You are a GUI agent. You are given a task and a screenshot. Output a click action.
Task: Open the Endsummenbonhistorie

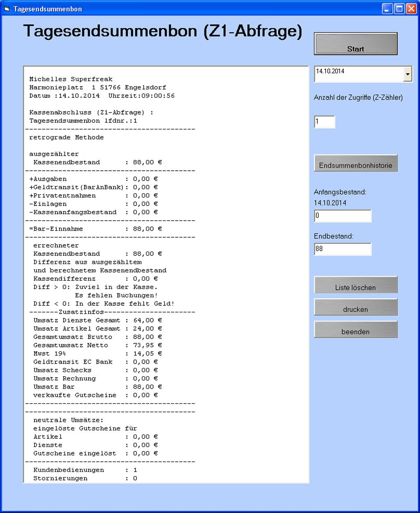point(356,163)
